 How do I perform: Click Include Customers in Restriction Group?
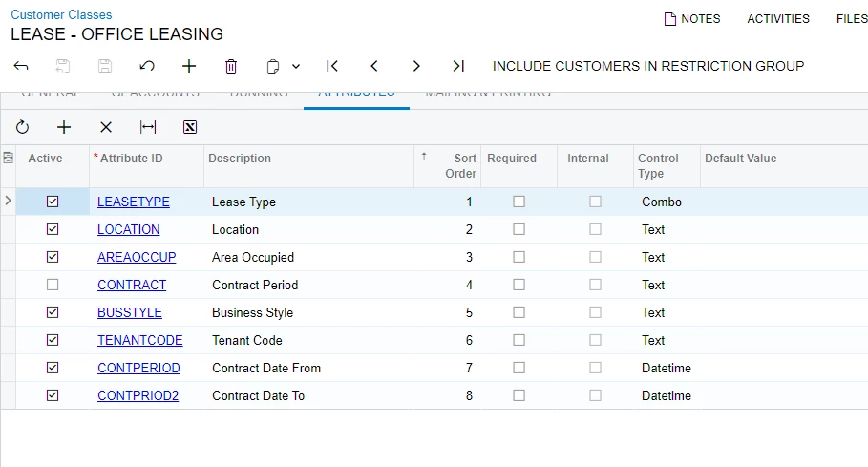(648, 66)
